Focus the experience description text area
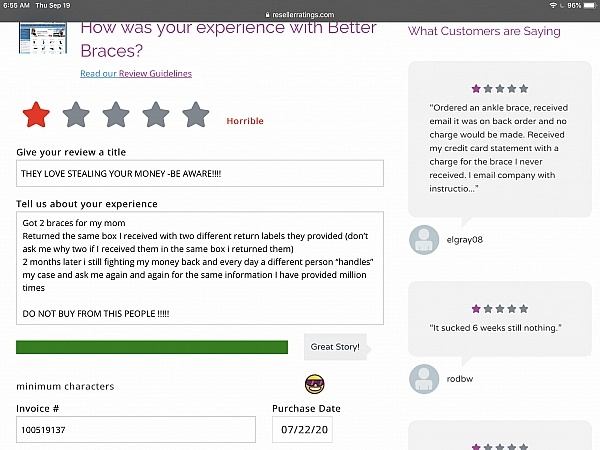 pos(200,268)
